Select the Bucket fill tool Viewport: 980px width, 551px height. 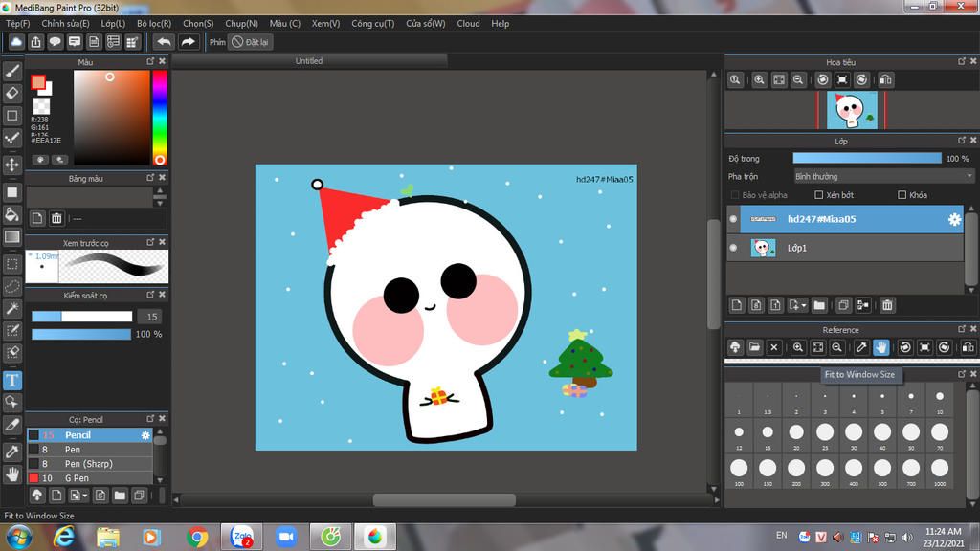[11, 214]
